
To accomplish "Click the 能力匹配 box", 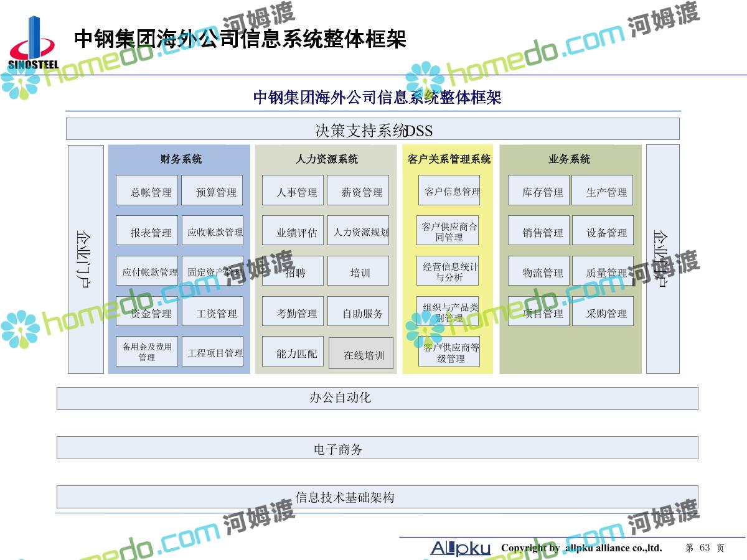I will (293, 352).
